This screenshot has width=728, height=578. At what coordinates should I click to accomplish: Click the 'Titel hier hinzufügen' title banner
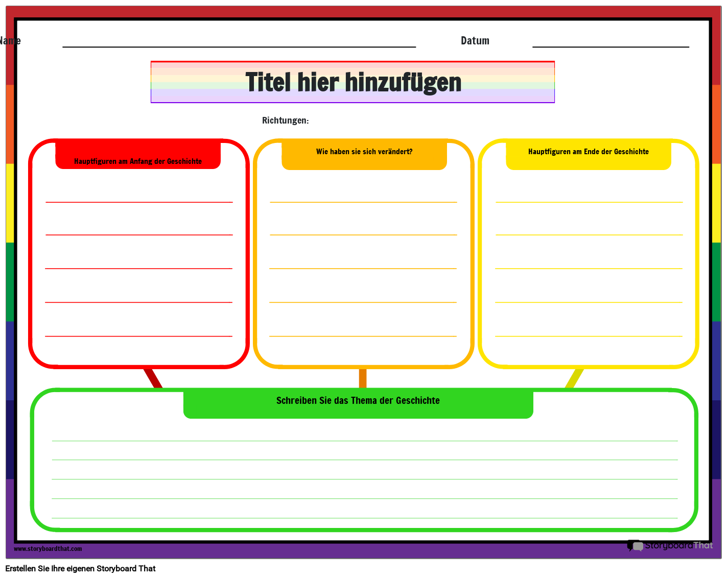(353, 82)
